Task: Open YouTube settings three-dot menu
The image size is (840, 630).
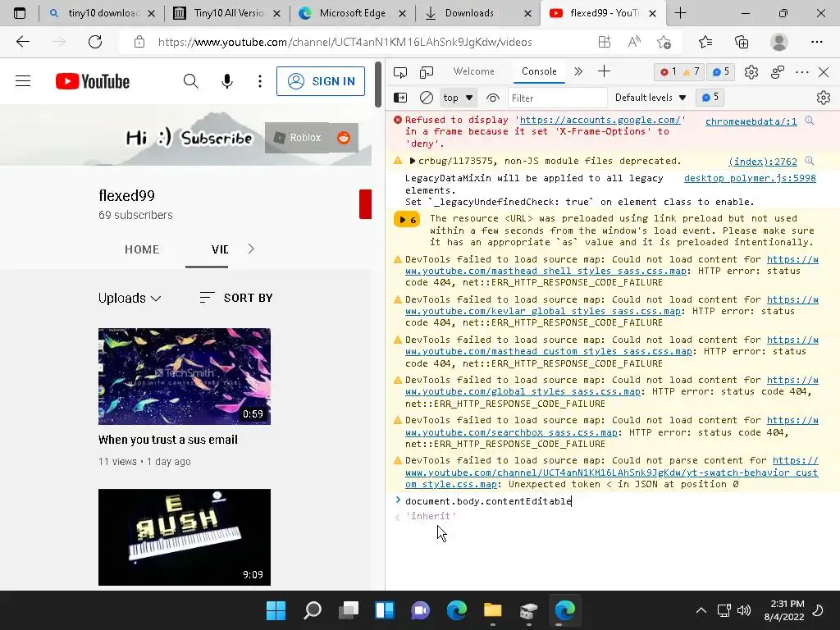Action: [260, 81]
